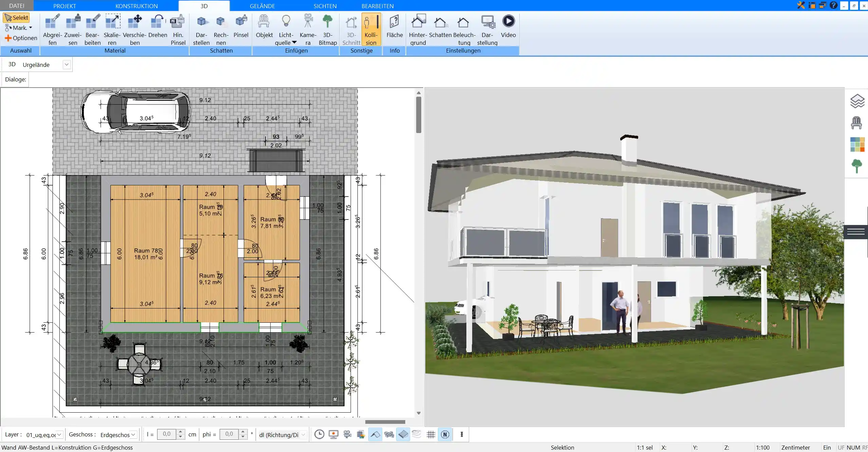This screenshot has height=452, width=868.
Task: Toggle the Kollision mode
Action: (x=371, y=30)
